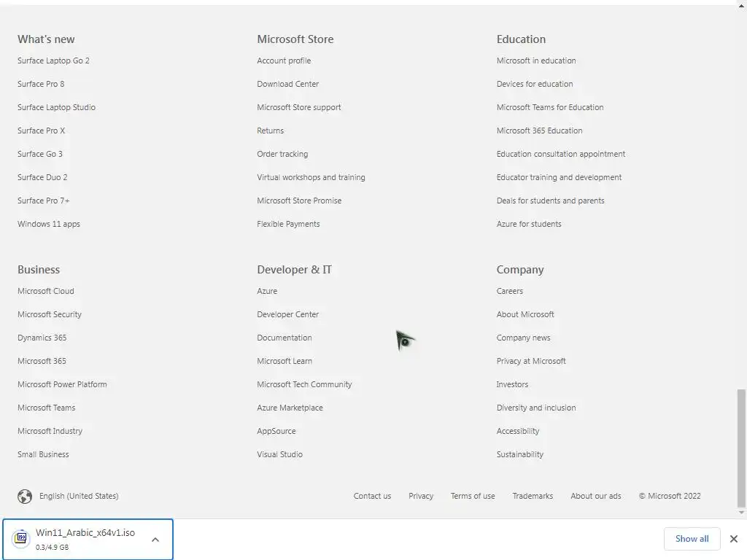
Task: Open Education consultation appointment link
Action: click(x=561, y=154)
